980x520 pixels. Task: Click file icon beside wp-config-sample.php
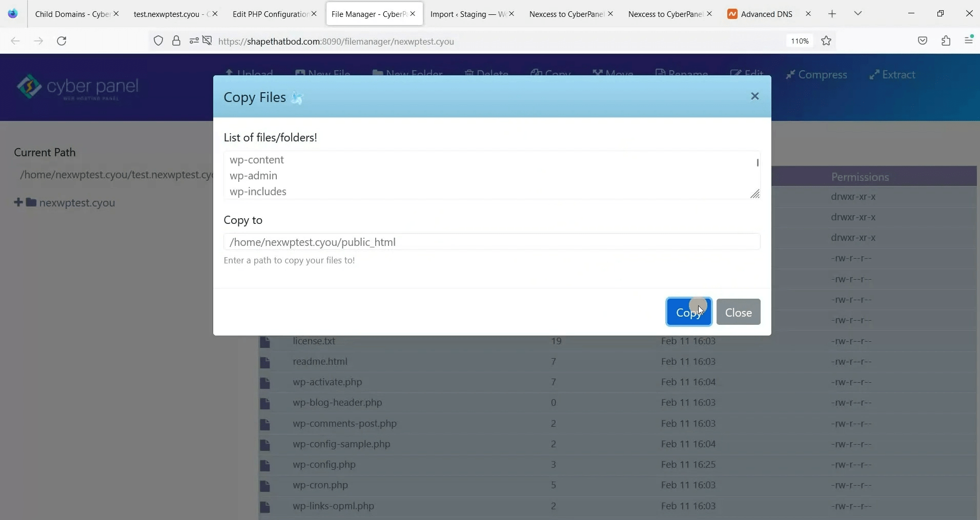click(x=265, y=445)
